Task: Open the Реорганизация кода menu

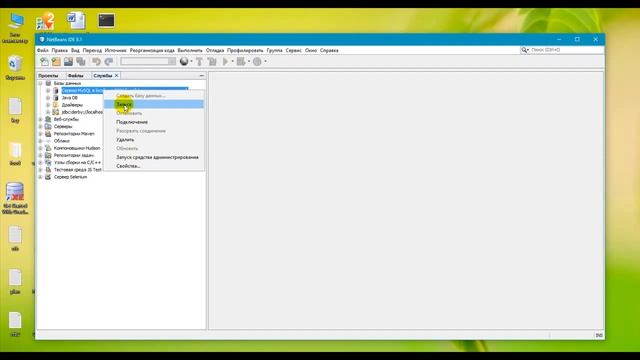Action: tap(152, 50)
